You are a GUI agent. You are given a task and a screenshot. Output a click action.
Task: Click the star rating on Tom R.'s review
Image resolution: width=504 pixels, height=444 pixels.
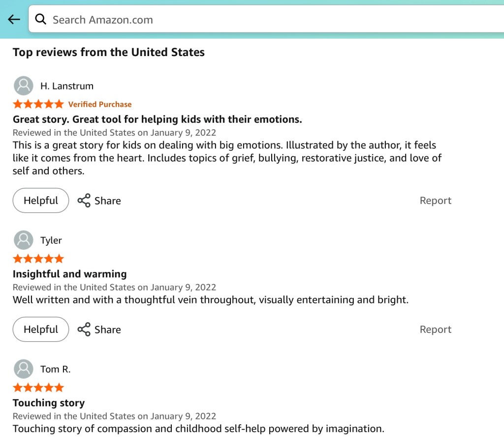click(38, 387)
